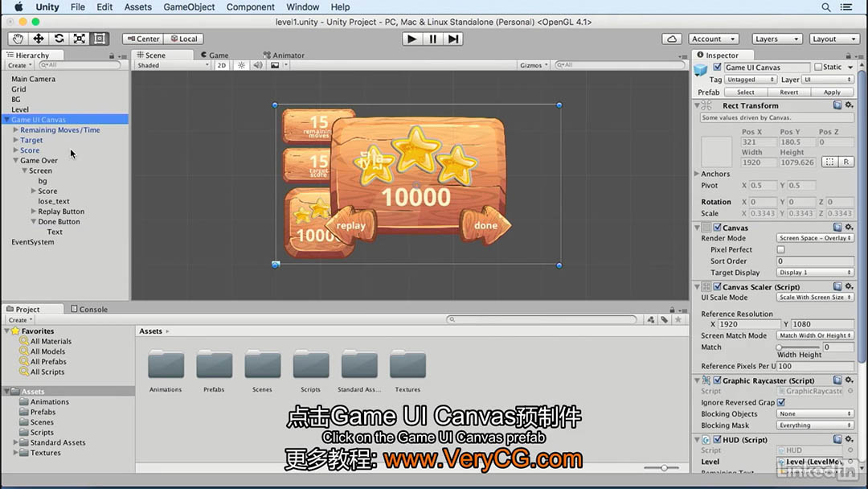Toggle scene audio icon

pyautogui.click(x=257, y=65)
